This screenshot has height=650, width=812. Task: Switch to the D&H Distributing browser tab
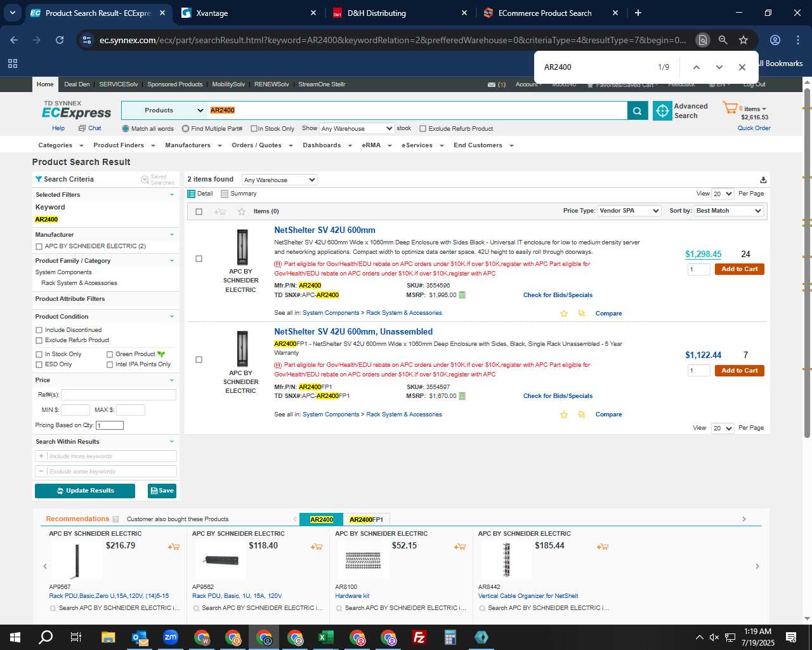[400, 13]
